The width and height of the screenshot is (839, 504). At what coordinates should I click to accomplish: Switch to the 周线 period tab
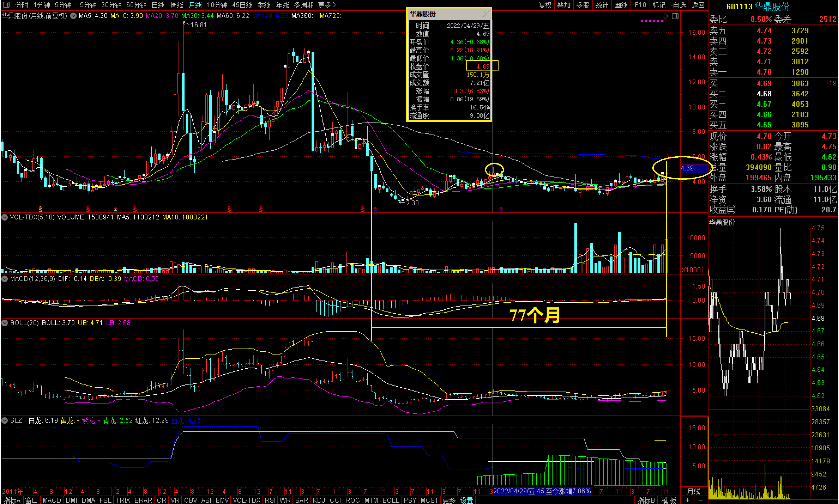[x=176, y=5]
